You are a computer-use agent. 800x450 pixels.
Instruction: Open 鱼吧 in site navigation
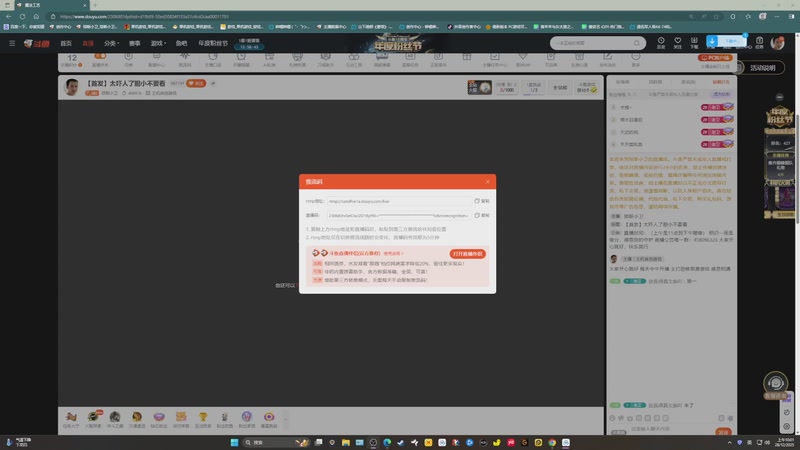182,43
